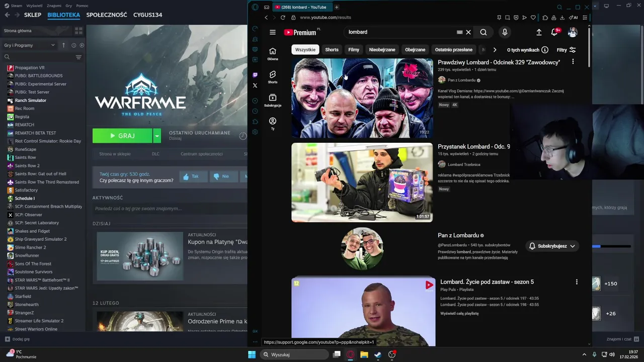The width and height of the screenshot is (644, 362).
Task: Go to YouTube Główna home icon
Action: 273,53
